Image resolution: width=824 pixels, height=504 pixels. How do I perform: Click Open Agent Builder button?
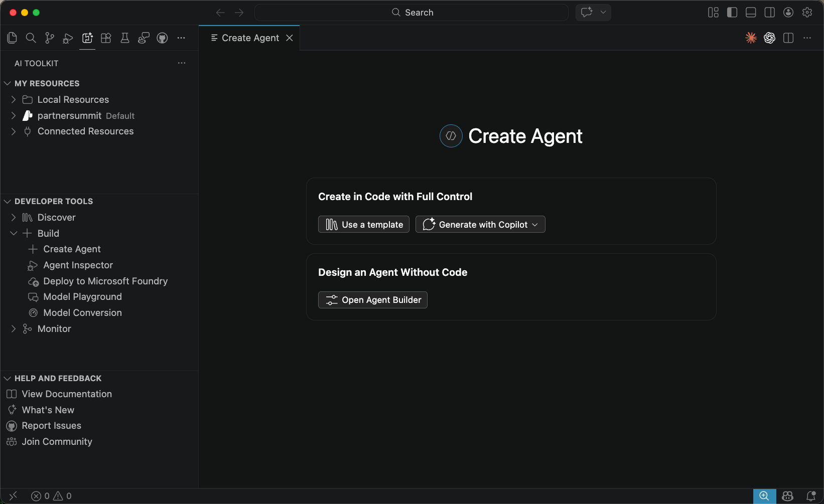coord(373,300)
